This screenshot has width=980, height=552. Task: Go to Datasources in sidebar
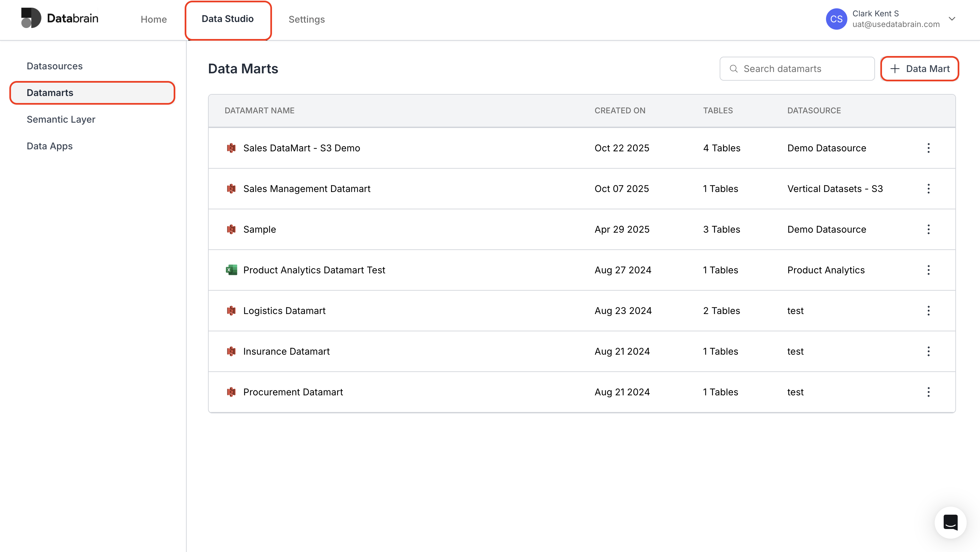tap(55, 66)
